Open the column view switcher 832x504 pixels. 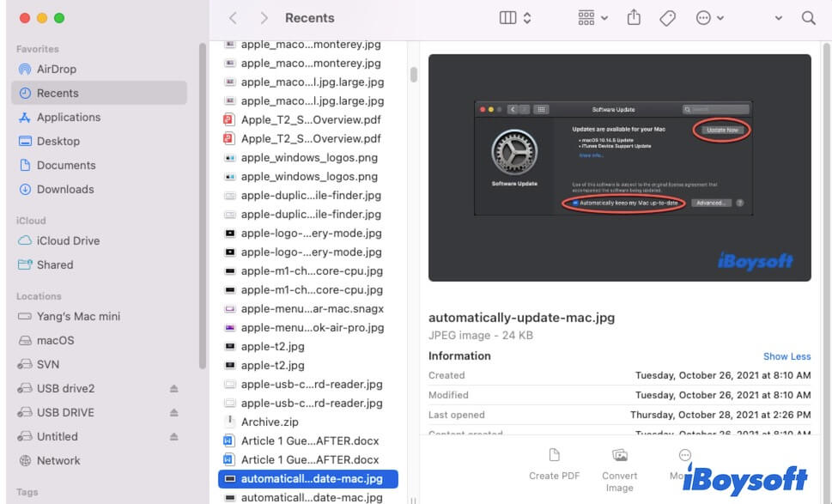pyautogui.click(x=515, y=18)
